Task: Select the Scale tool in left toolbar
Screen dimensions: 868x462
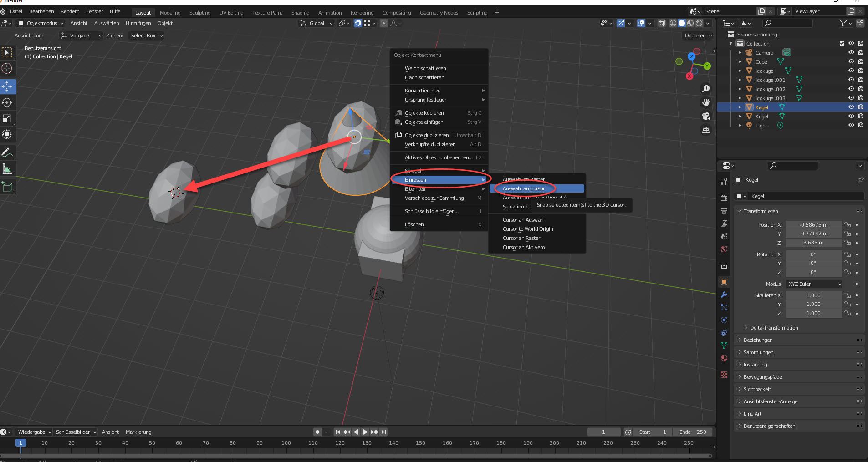Action: 7,118
